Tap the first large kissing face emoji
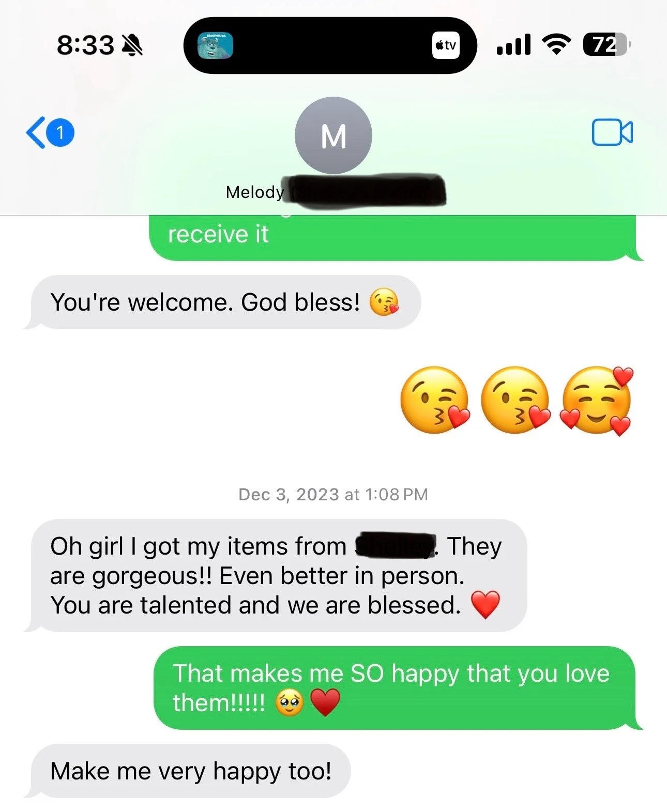The width and height of the screenshot is (667, 812). [435, 400]
